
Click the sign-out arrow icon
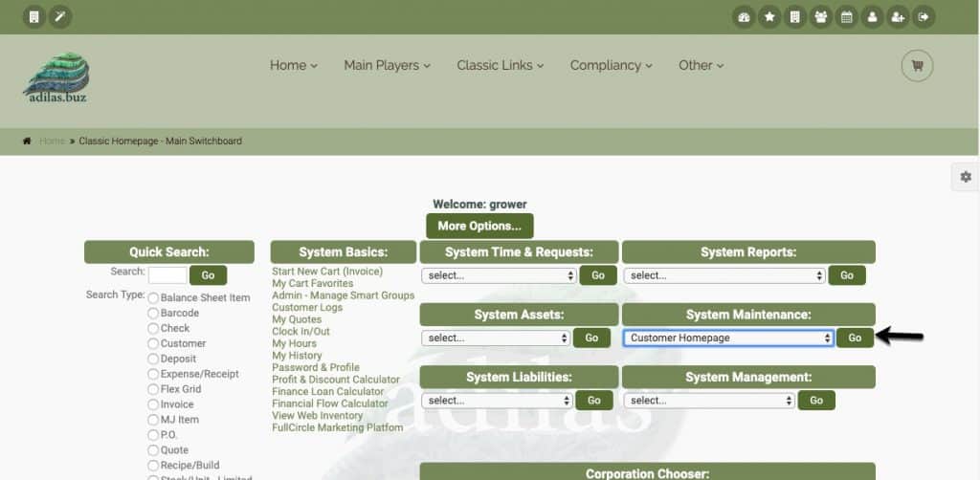point(924,17)
